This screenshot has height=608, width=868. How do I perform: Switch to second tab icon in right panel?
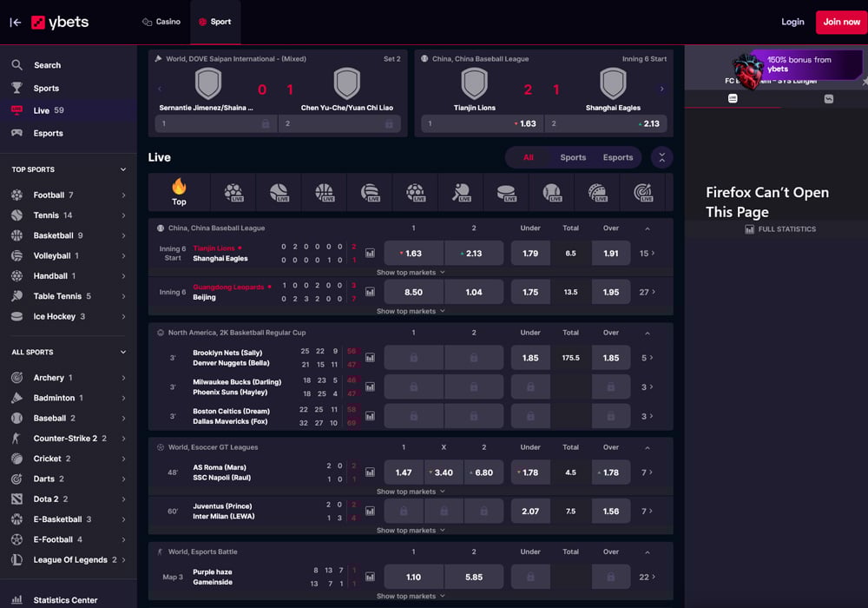tap(828, 98)
